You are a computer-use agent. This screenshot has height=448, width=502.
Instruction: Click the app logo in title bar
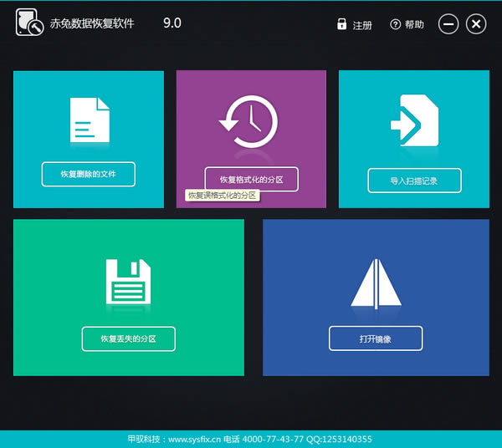pos(30,24)
